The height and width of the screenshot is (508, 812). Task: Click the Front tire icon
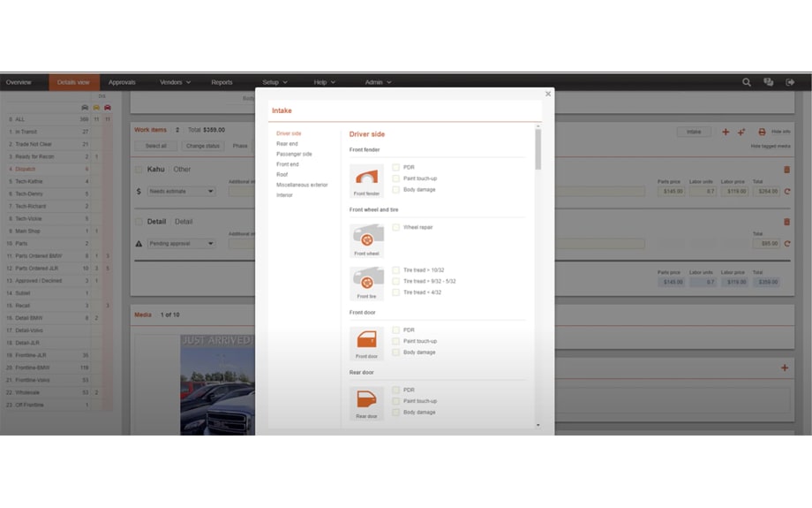coord(366,281)
